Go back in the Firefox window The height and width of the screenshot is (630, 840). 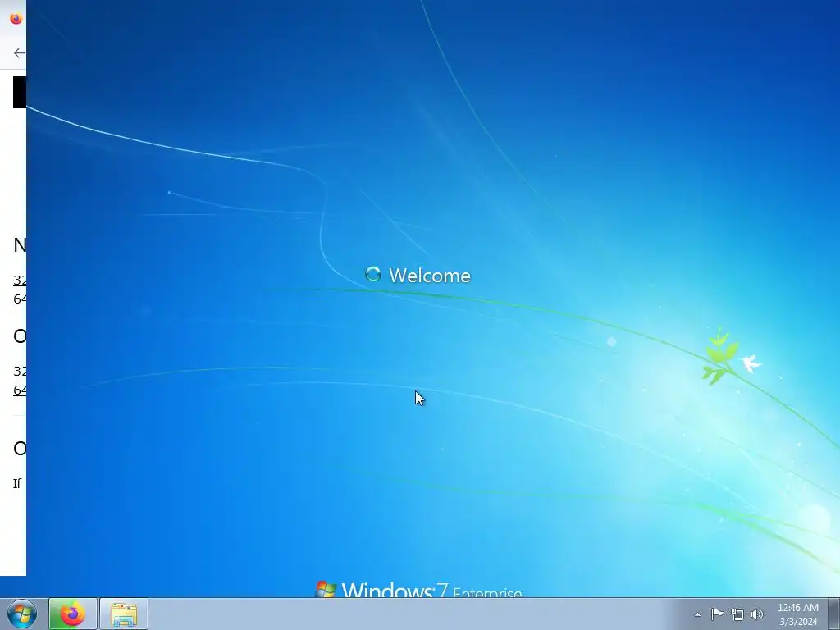(x=20, y=52)
